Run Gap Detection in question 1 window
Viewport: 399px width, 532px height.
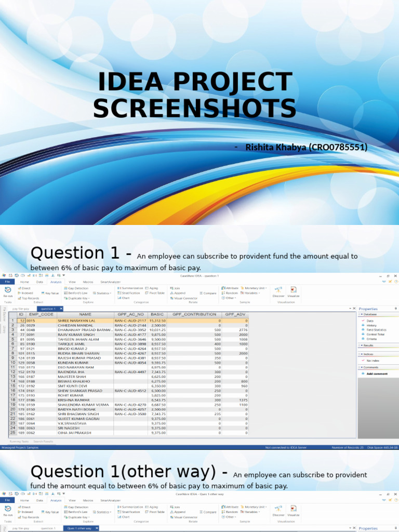[x=76, y=288]
